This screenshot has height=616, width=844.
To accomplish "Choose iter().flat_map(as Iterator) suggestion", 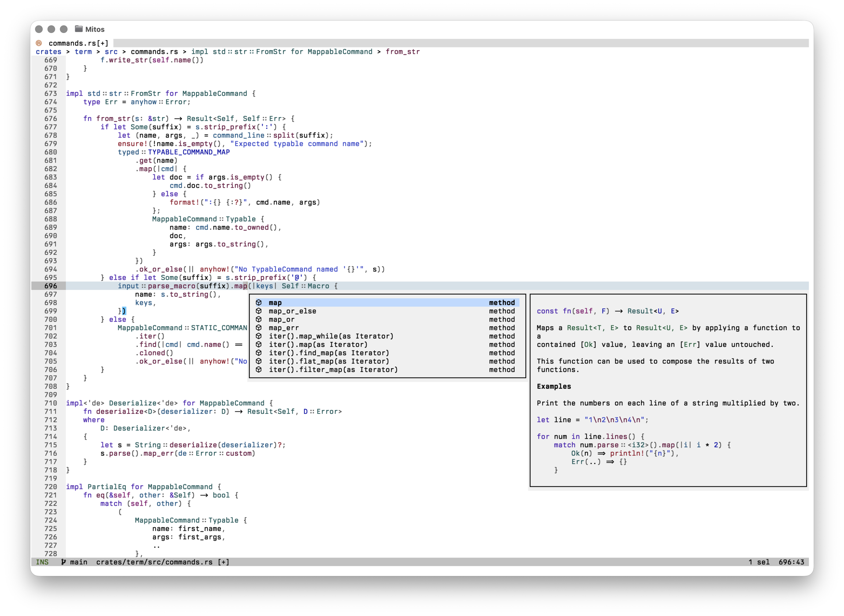I will (x=387, y=361).
